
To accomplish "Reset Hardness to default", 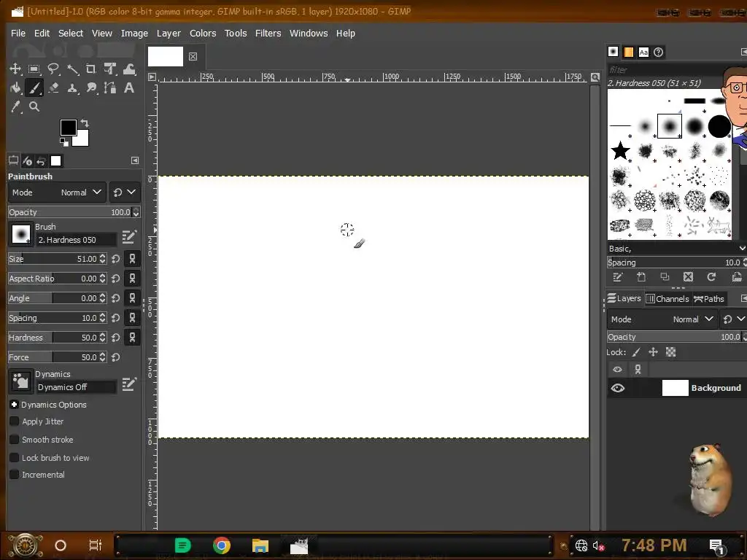I will coord(116,338).
